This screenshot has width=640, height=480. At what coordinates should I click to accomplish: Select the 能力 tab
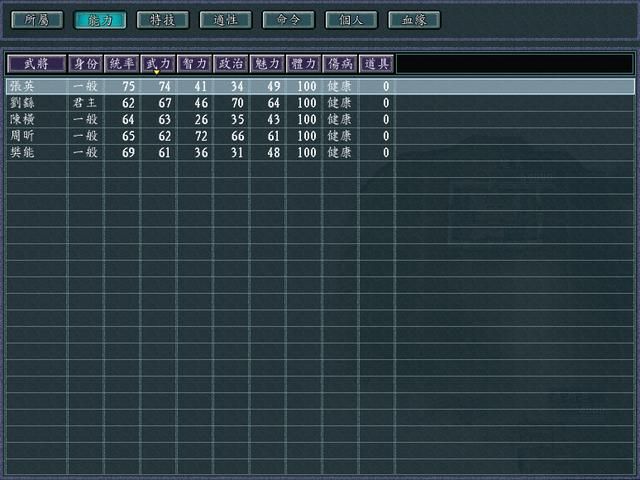pyautogui.click(x=99, y=20)
